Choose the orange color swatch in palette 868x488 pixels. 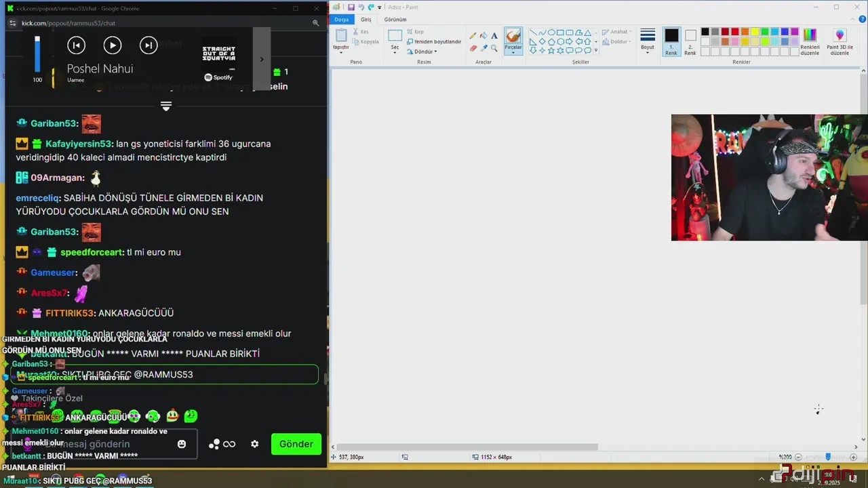pos(745,32)
